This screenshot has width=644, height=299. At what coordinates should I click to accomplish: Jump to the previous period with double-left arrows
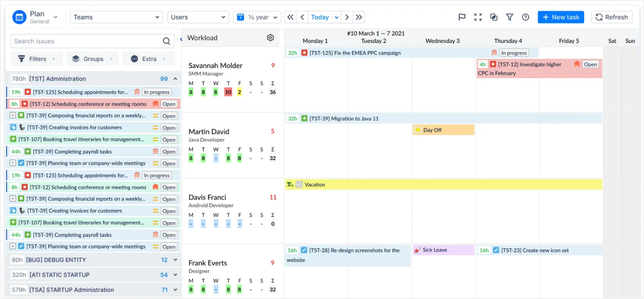tap(290, 17)
